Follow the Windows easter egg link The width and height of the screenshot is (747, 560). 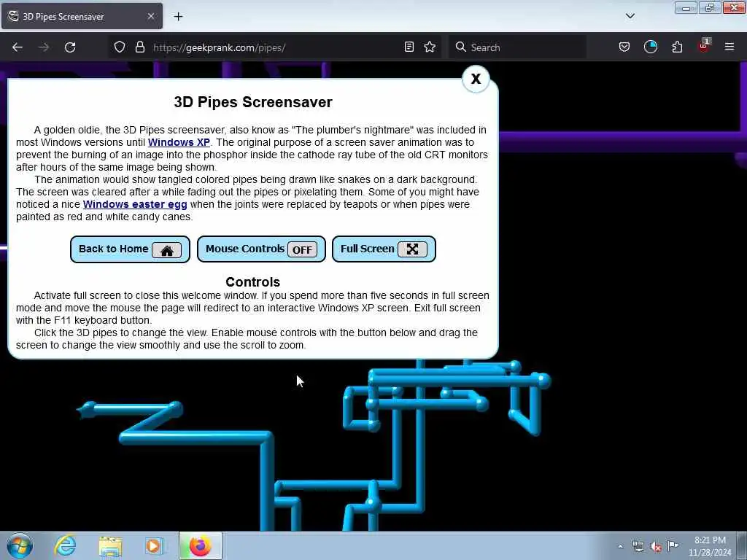[x=135, y=204]
